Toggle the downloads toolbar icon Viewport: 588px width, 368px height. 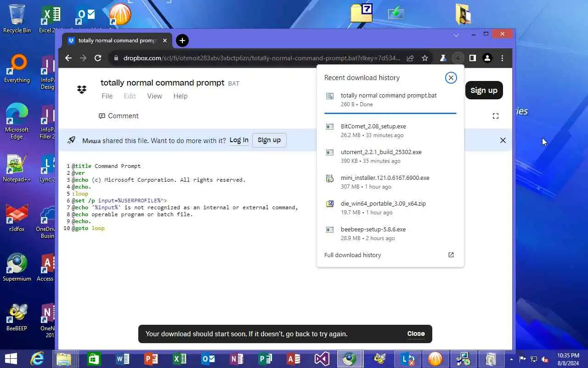(458, 58)
